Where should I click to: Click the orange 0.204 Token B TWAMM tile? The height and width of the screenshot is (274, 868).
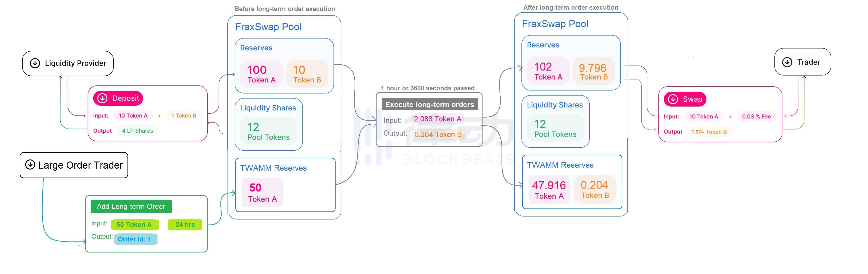595,189
